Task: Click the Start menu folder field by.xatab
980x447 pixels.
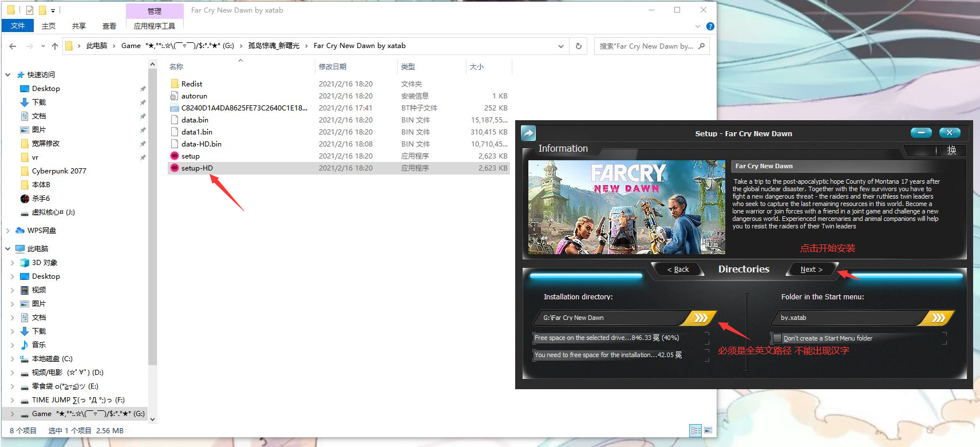Action: [x=849, y=318]
